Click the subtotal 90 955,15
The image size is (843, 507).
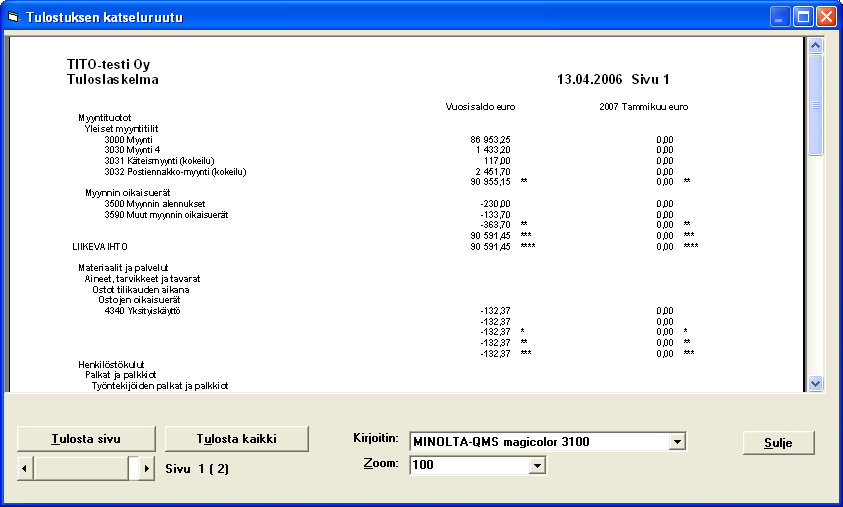(490, 182)
